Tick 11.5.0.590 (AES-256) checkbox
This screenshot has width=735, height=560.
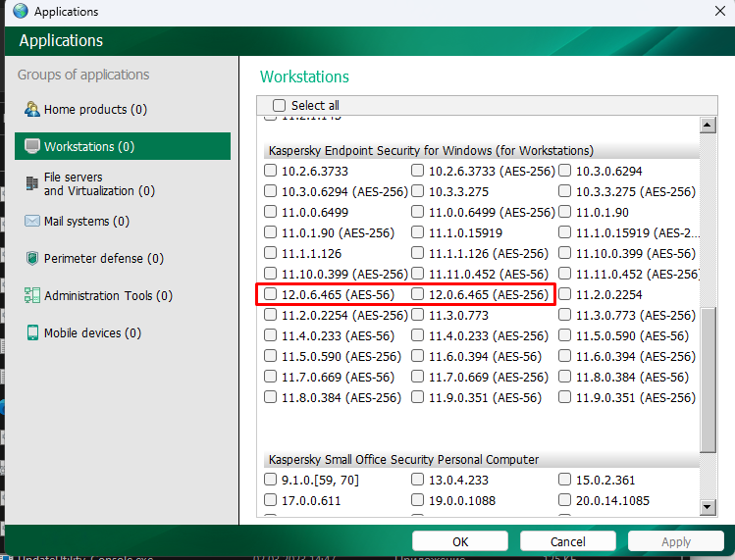click(x=270, y=356)
